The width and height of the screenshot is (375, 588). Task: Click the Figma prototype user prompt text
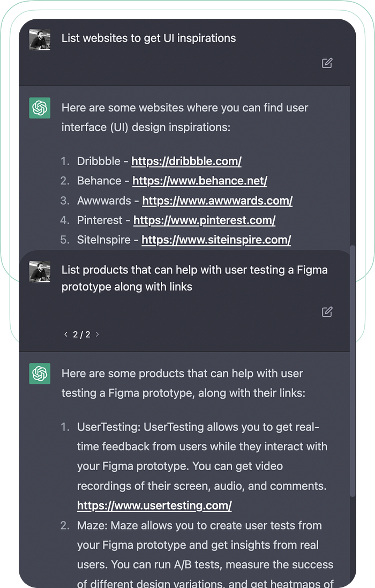tap(194, 278)
